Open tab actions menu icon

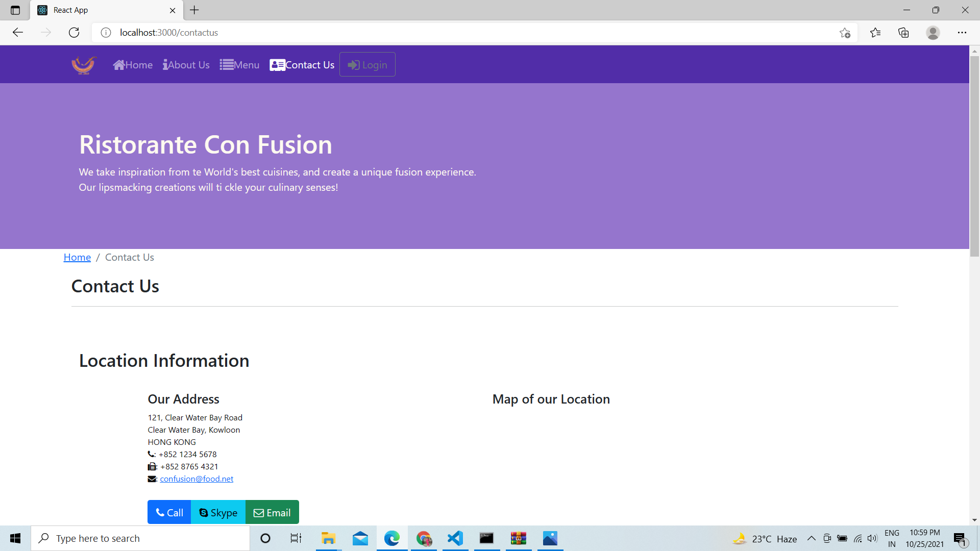(x=15, y=10)
